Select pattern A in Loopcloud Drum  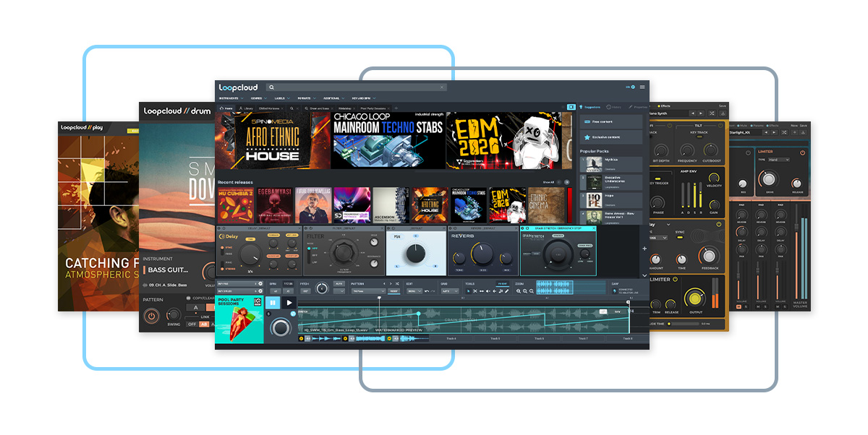[x=195, y=307]
